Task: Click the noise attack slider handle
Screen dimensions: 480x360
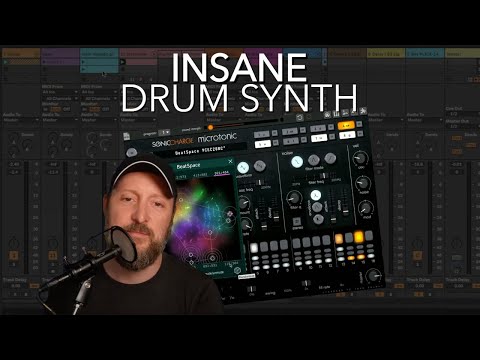Action: (x=333, y=220)
